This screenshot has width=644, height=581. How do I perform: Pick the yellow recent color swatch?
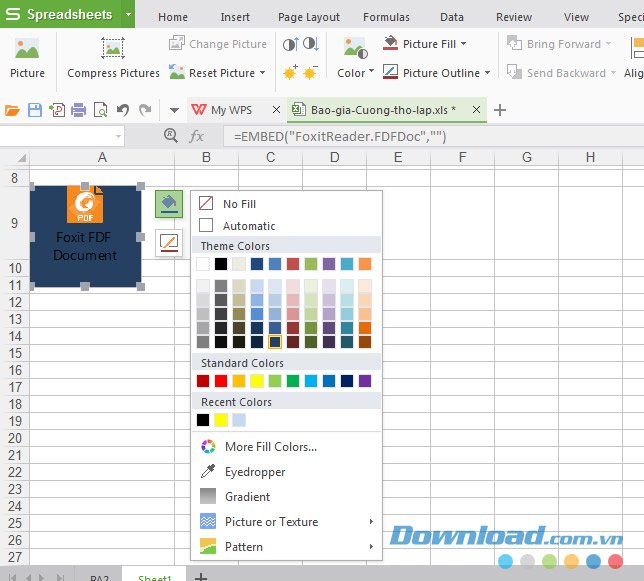coord(221,420)
